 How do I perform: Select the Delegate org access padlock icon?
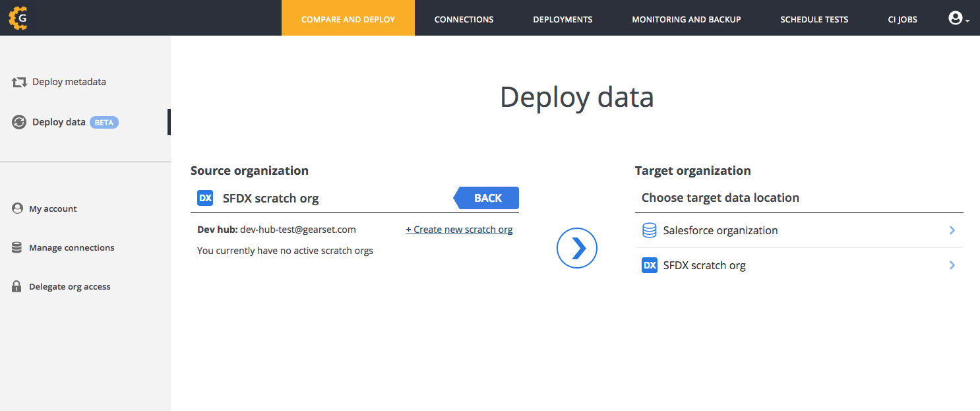click(16, 286)
